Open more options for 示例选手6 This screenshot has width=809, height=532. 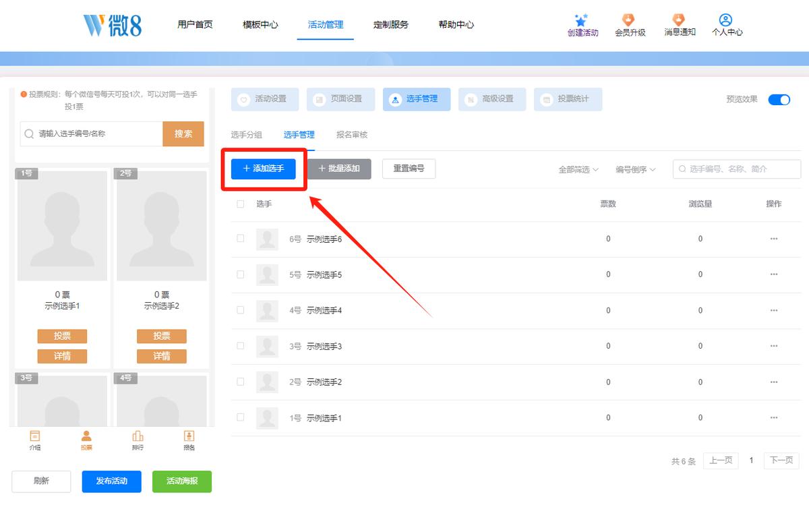773,239
